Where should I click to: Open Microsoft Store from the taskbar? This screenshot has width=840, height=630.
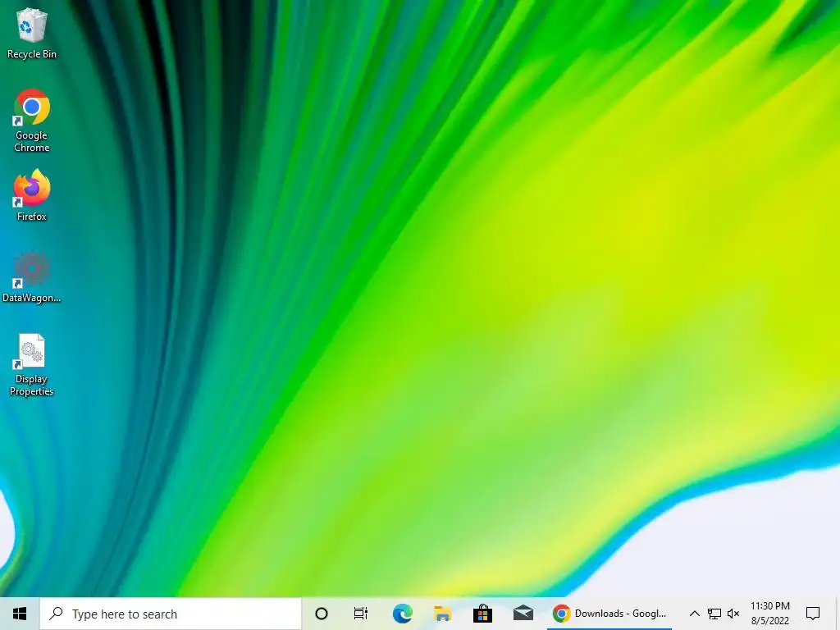coord(482,614)
